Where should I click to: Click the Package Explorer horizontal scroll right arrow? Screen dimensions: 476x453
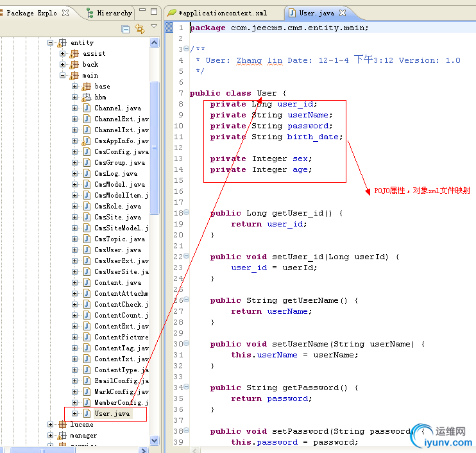pos(143,450)
